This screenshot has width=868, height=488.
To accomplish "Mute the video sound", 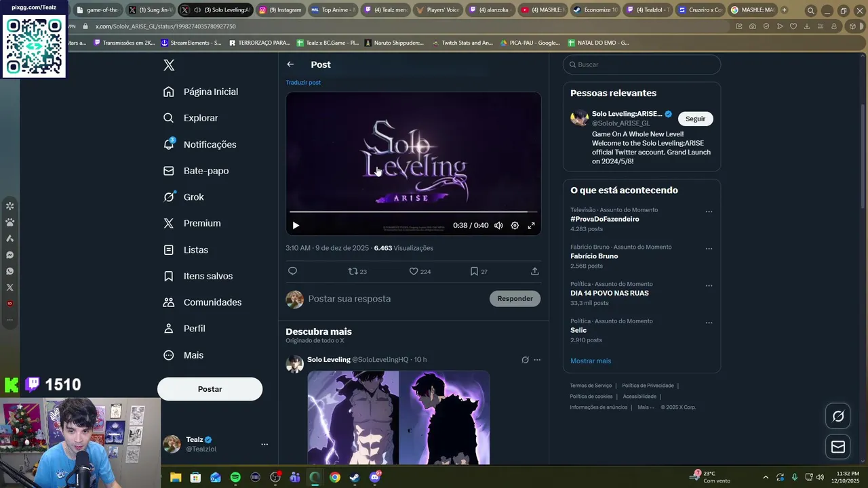I will (x=498, y=226).
